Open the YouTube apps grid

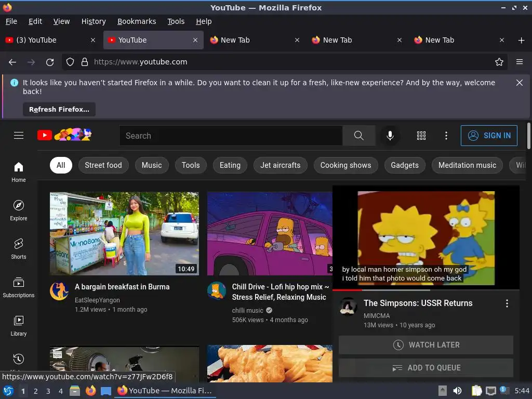421,136
